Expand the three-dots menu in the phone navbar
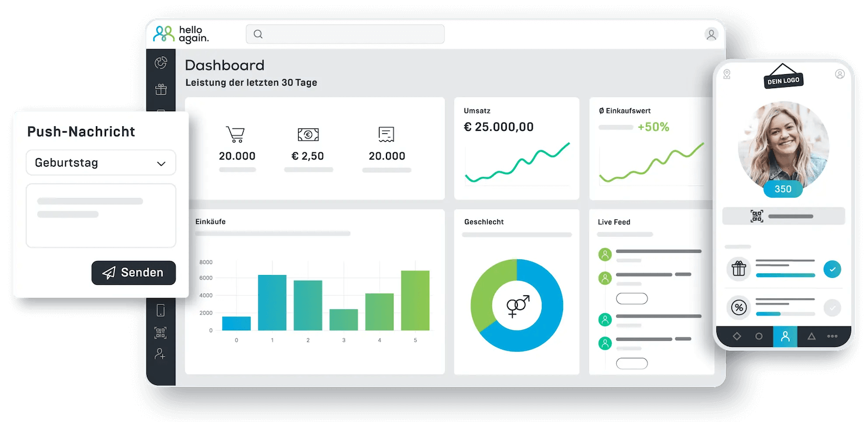Viewport: 868px width, 422px height. tap(833, 336)
